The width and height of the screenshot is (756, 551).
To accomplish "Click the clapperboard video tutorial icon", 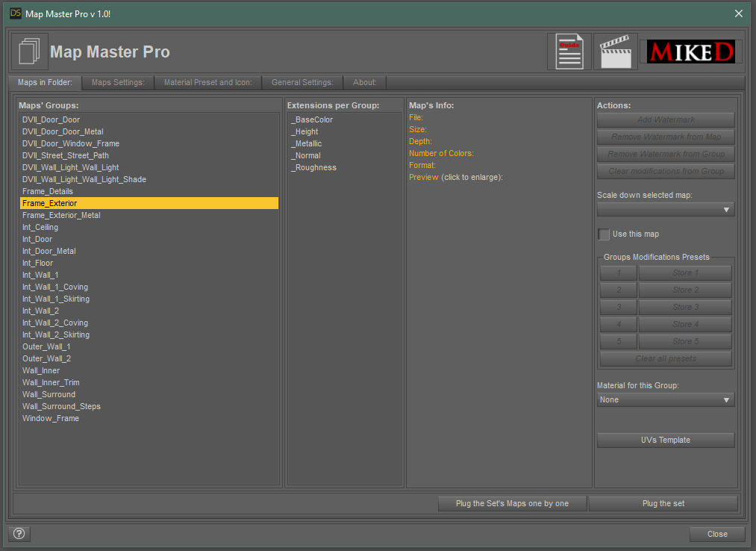I will [615, 52].
